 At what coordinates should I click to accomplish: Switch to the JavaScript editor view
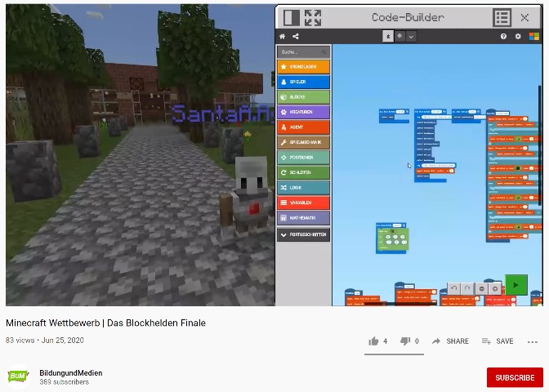click(399, 37)
